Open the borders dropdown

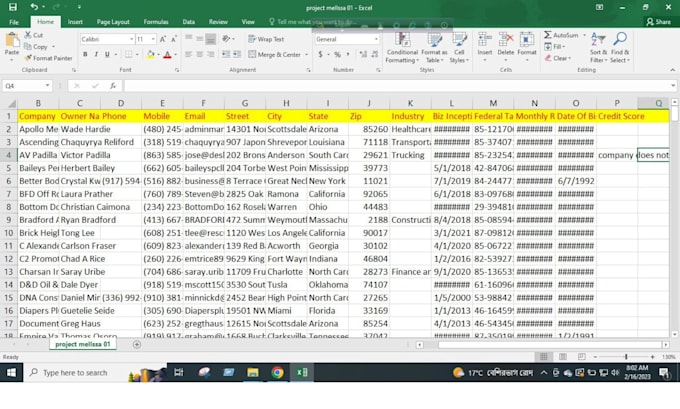(137, 55)
